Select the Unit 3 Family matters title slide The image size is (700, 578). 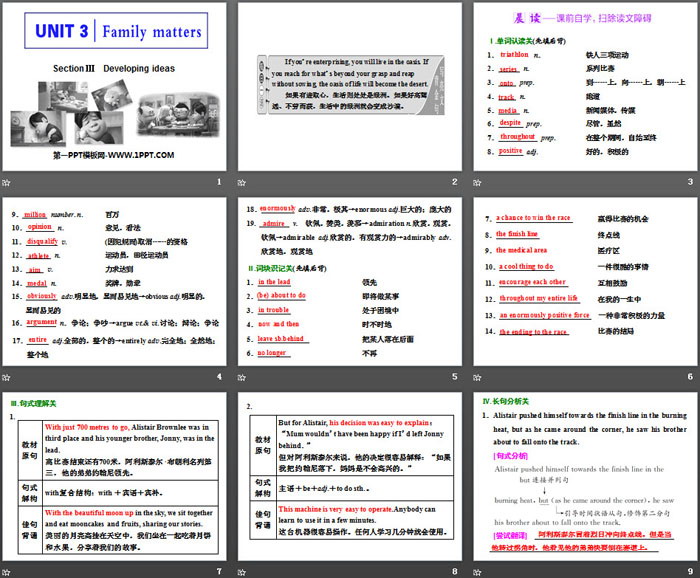tap(115, 88)
